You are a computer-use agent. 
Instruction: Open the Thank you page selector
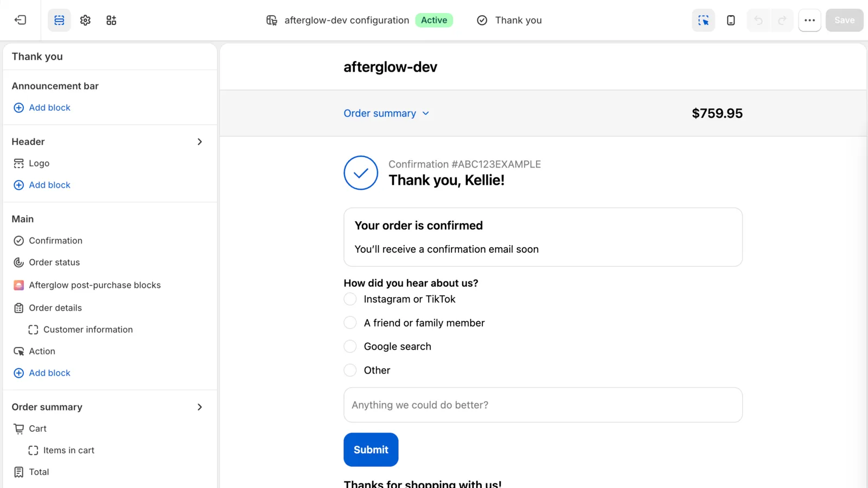click(x=509, y=20)
